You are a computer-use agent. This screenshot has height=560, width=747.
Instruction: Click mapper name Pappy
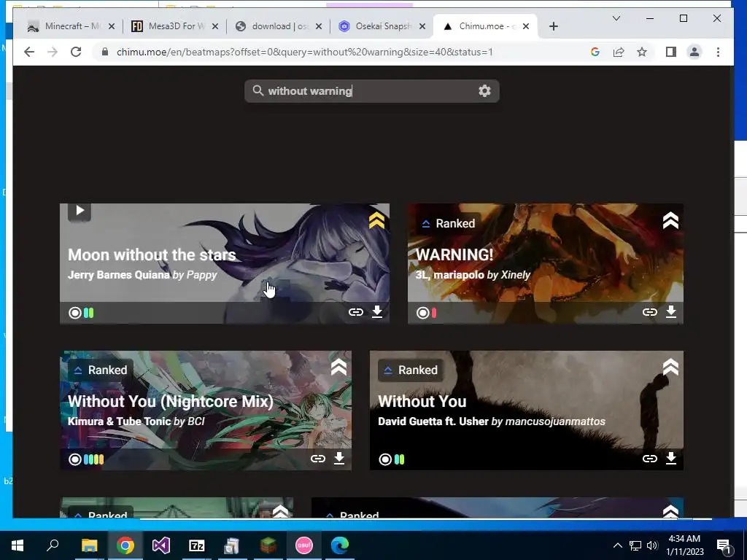click(201, 275)
